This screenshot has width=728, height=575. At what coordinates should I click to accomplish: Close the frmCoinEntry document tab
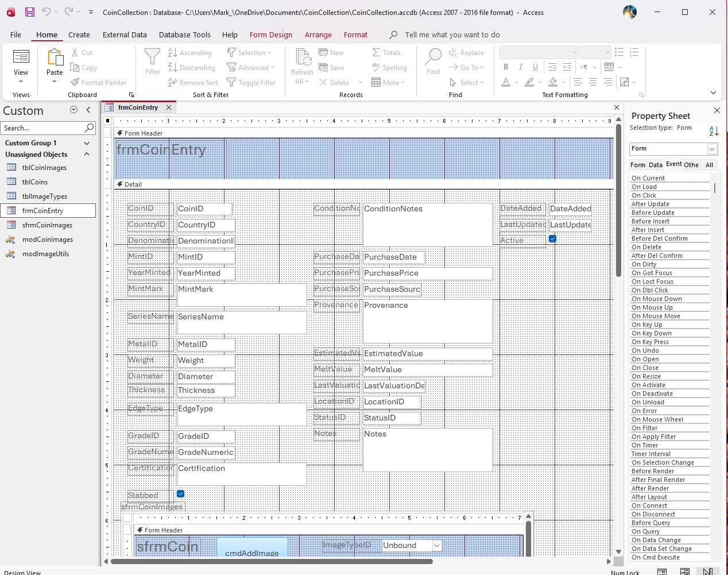[169, 107]
